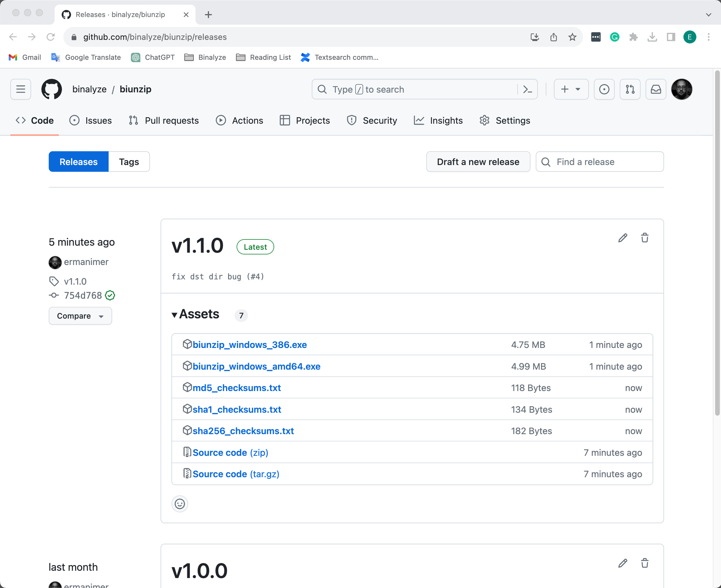Click Draft a new release button
This screenshot has width=721, height=588.
tap(478, 162)
